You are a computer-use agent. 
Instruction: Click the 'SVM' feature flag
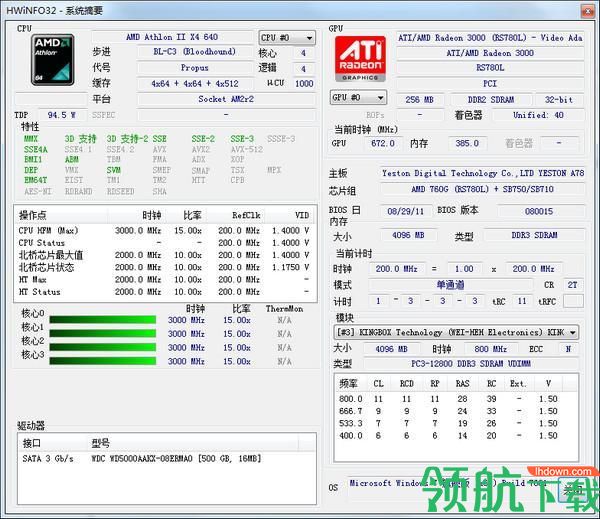pyautogui.click(x=114, y=170)
